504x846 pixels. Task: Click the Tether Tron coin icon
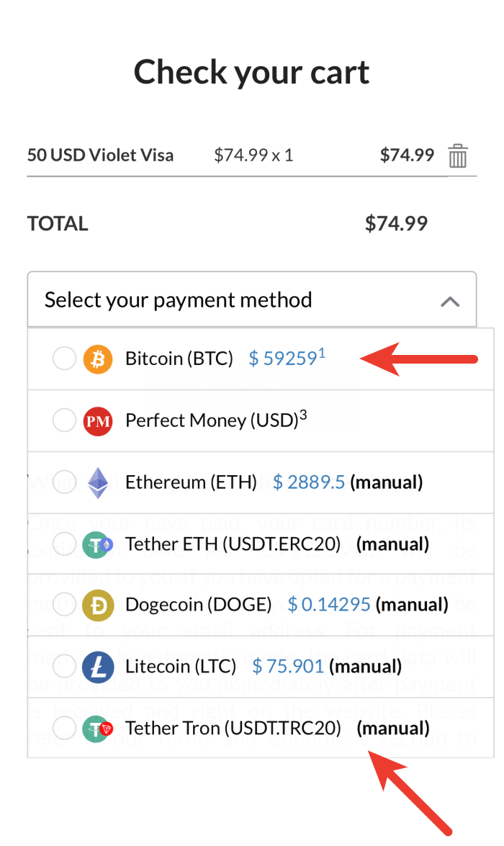(x=97, y=728)
